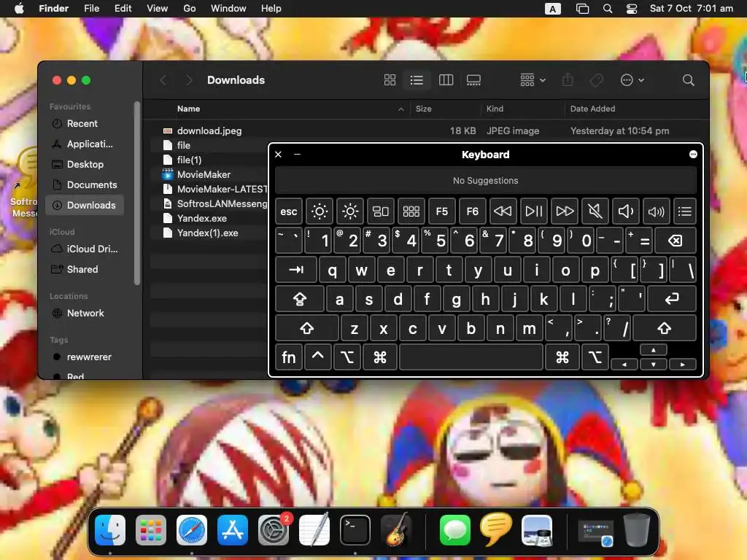Tap the tab key

tap(296, 270)
